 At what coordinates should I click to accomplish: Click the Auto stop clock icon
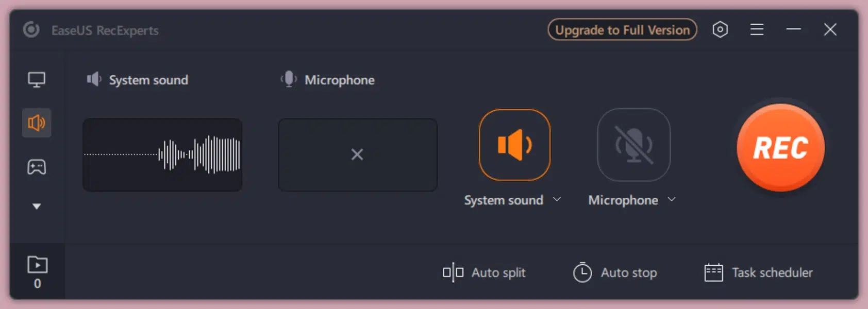coord(582,272)
